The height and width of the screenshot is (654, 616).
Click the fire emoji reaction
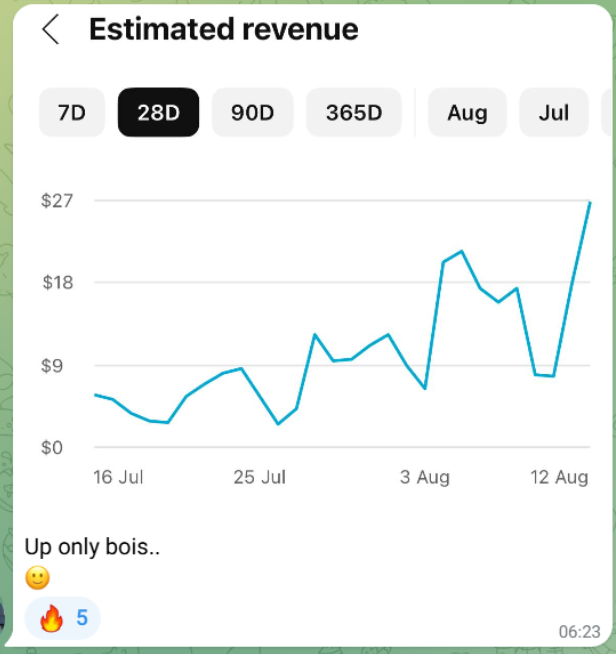(51, 619)
